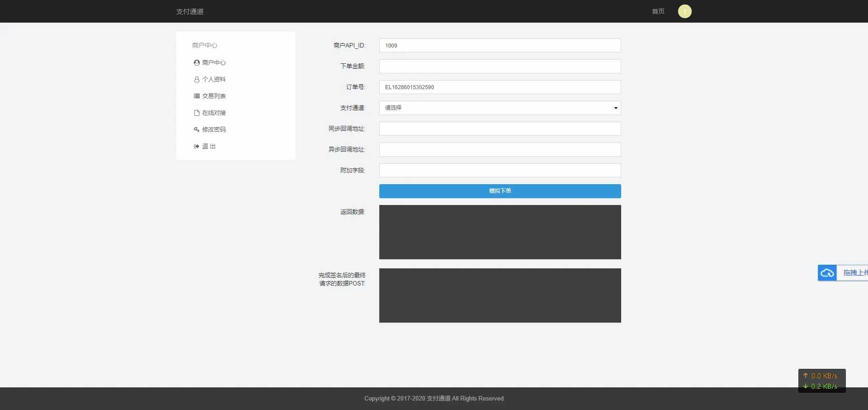
Task: Open the user avatar in the top bar
Action: click(x=684, y=11)
